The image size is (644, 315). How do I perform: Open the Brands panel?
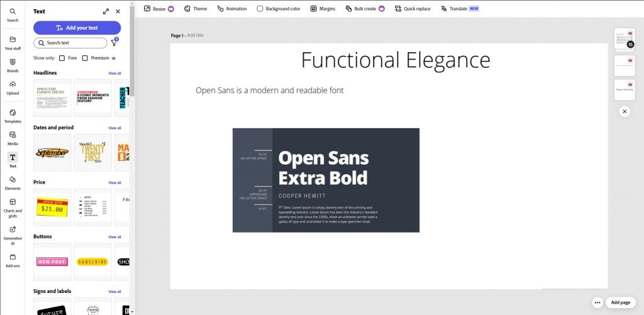pos(13,65)
